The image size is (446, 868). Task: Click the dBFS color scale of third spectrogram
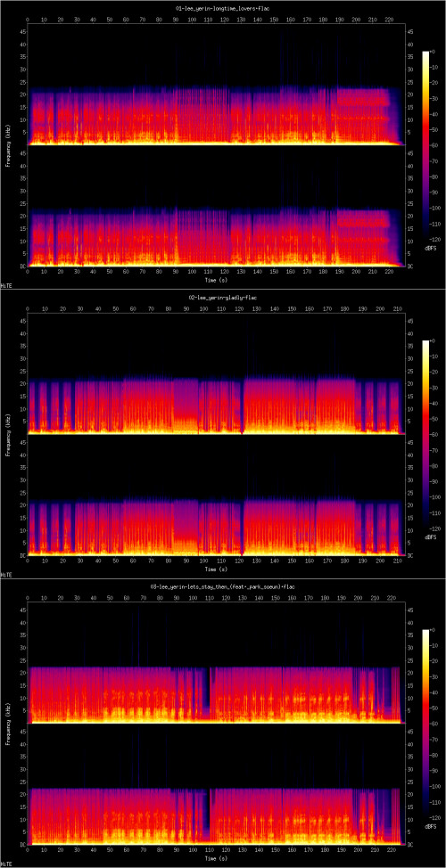click(x=425, y=722)
